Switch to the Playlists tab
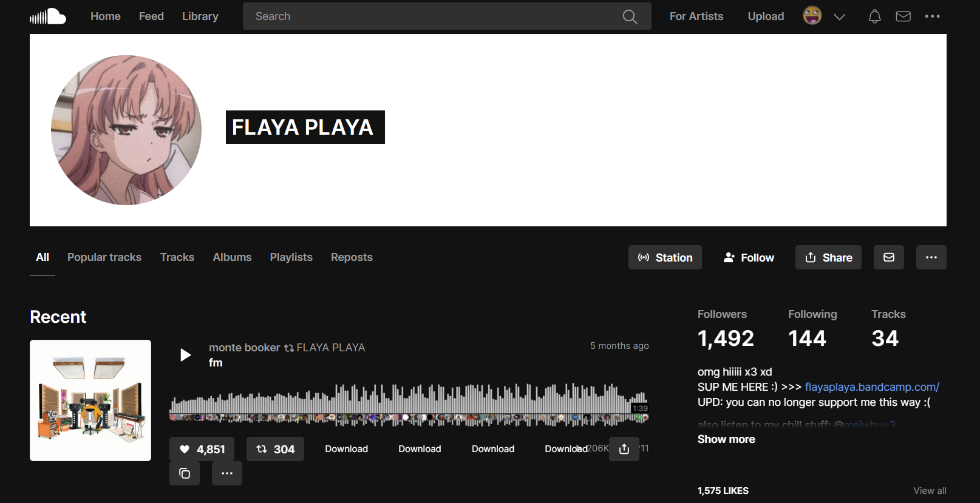Image resolution: width=980 pixels, height=503 pixels. tap(291, 257)
